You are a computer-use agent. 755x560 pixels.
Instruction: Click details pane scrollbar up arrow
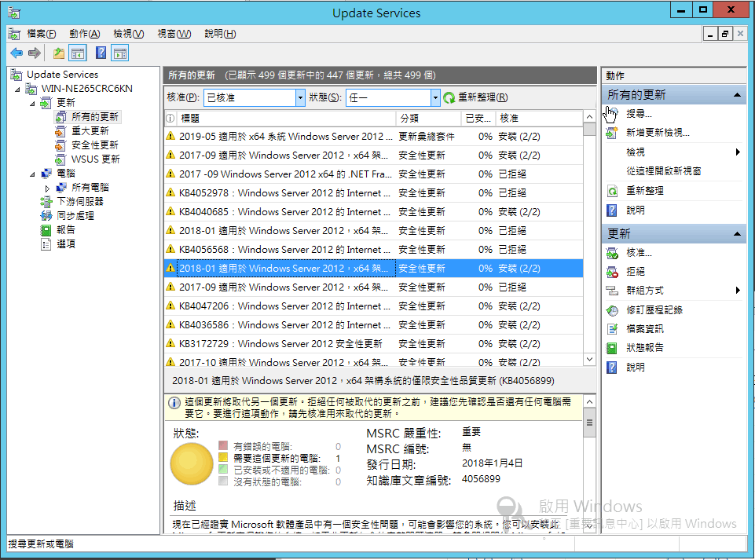click(x=589, y=402)
